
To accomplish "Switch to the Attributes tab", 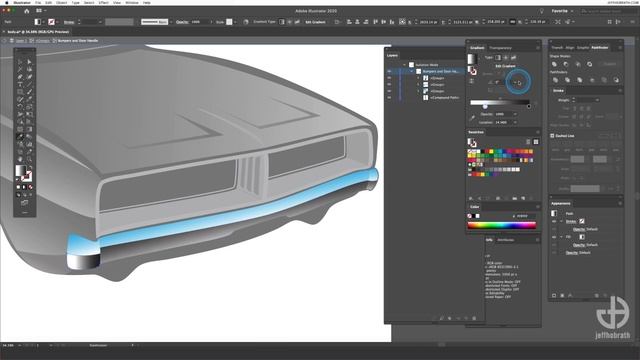I will [505, 240].
